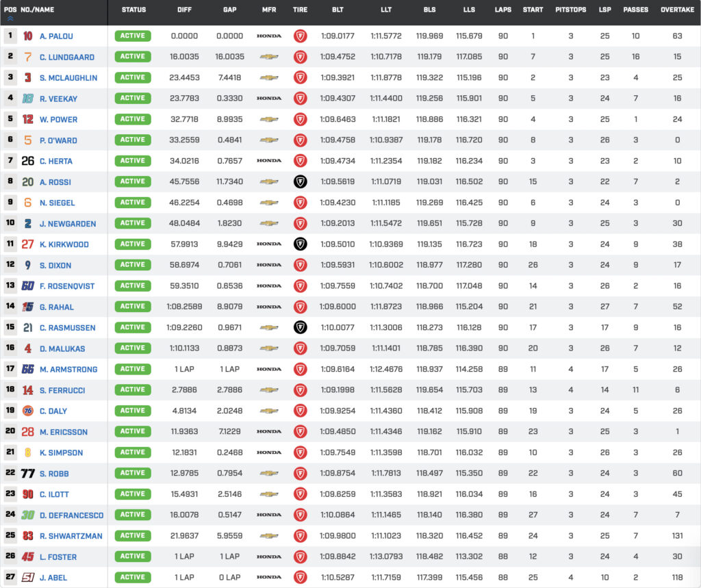Viewport: 701px width, 588px height.
Task: Click the ACTIVE status badge for G. Rahal
Action: point(133,306)
